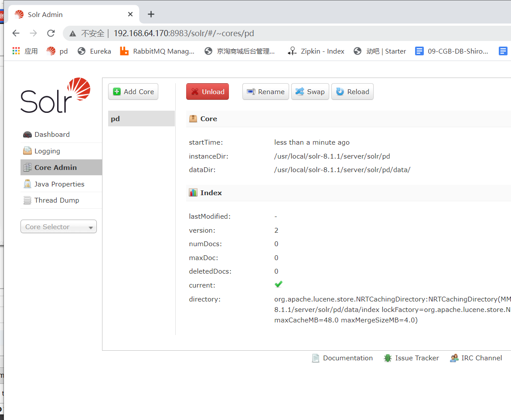Image resolution: width=511 pixels, height=420 pixels.
Task: Open the Thread Dump page
Action: pyautogui.click(x=57, y=200)
